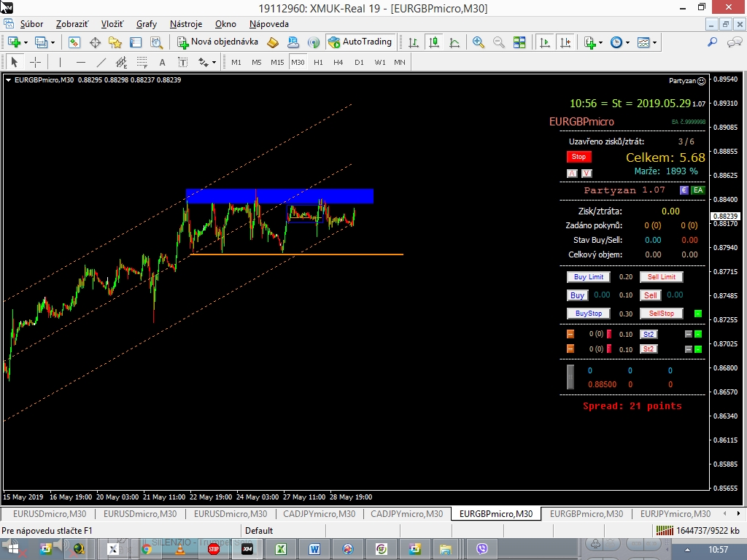
Task: Toggle the AutoTrading button
Action: point(360,42)
